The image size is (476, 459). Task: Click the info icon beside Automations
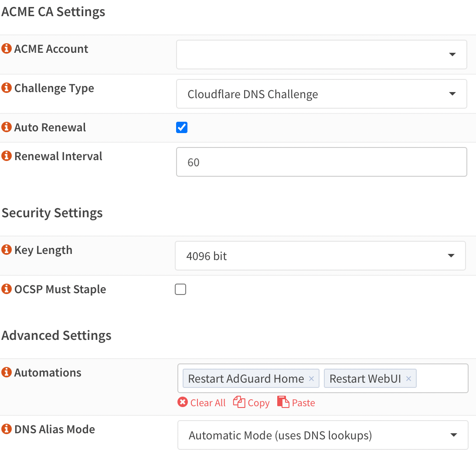coord(6,372)
